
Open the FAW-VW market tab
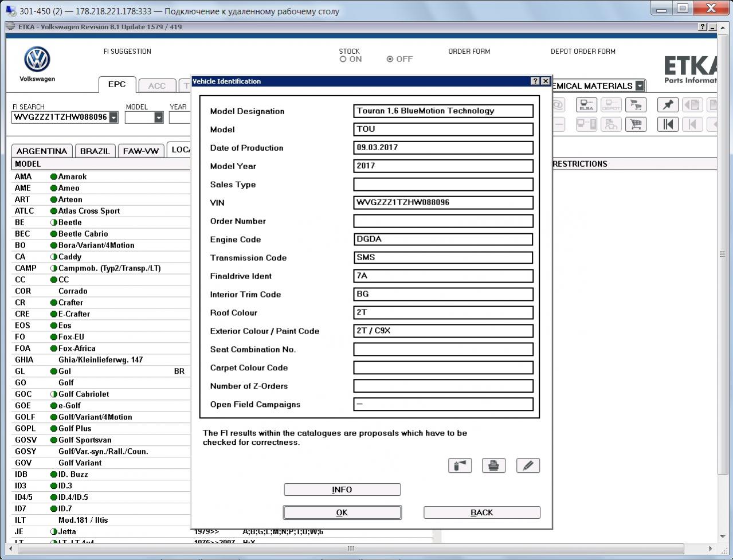(x=140, y=151)
